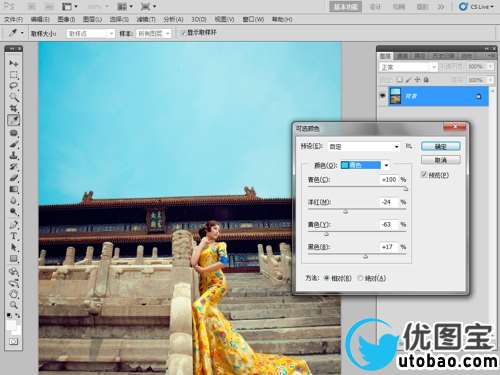500x375 pixels.
Task: Toggle the 预览(P) preview checkbox
Action: point(424,174)
